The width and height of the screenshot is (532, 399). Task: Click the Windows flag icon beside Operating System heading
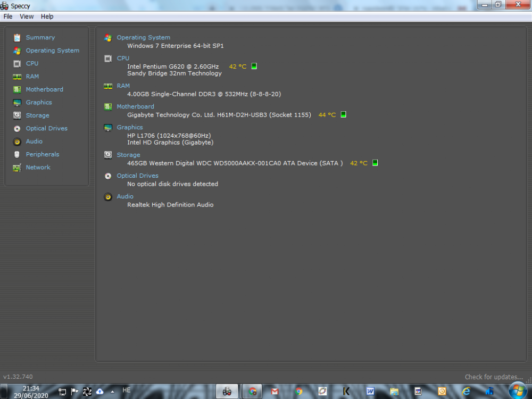coord(108,38)
